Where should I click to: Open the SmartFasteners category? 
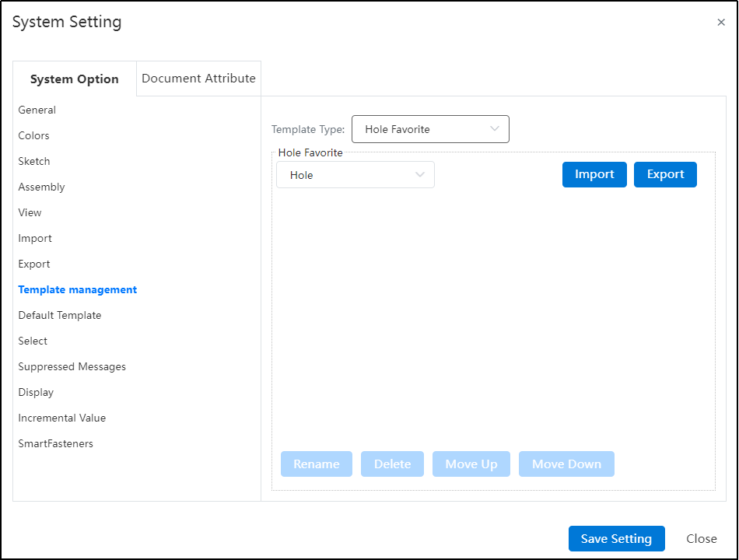coord(55,443)
